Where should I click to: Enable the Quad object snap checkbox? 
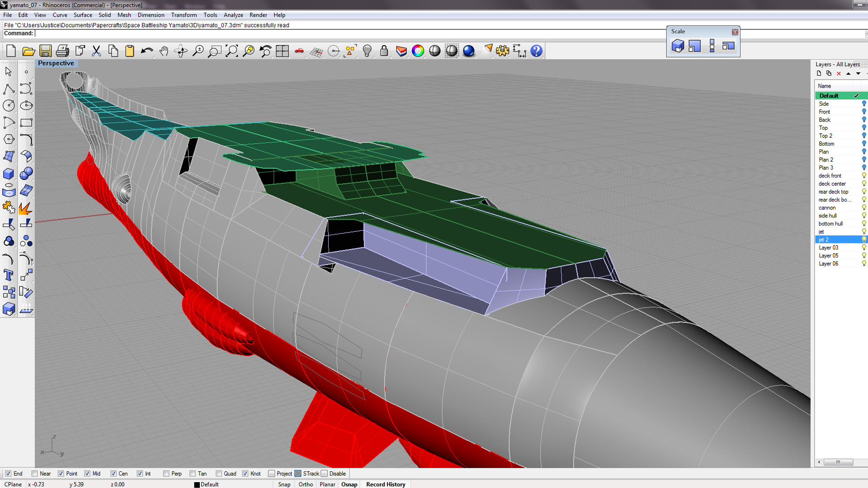coord(218,474)
